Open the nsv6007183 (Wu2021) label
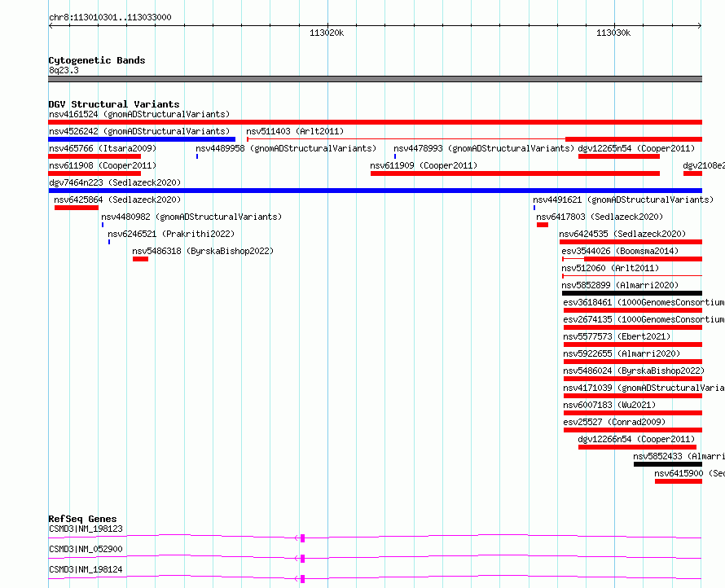 (x=609, y=405)
